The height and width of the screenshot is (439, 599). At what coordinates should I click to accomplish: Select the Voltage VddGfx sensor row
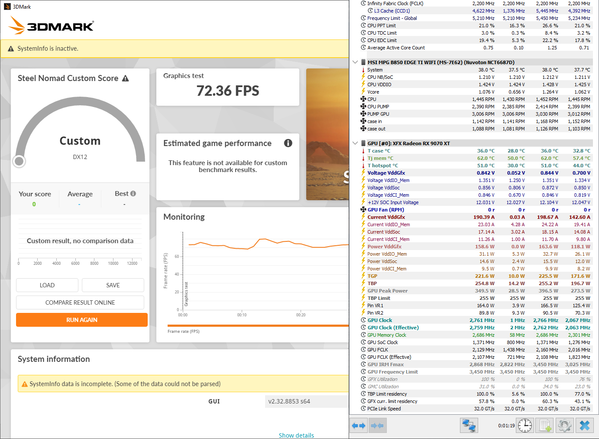point(476,173)
